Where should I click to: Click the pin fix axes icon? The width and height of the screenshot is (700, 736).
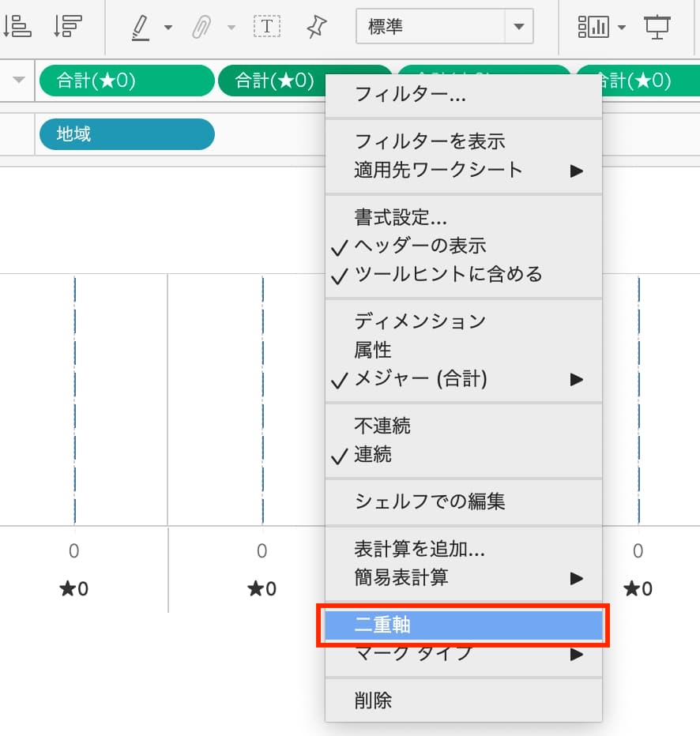(x=316, y=26)
